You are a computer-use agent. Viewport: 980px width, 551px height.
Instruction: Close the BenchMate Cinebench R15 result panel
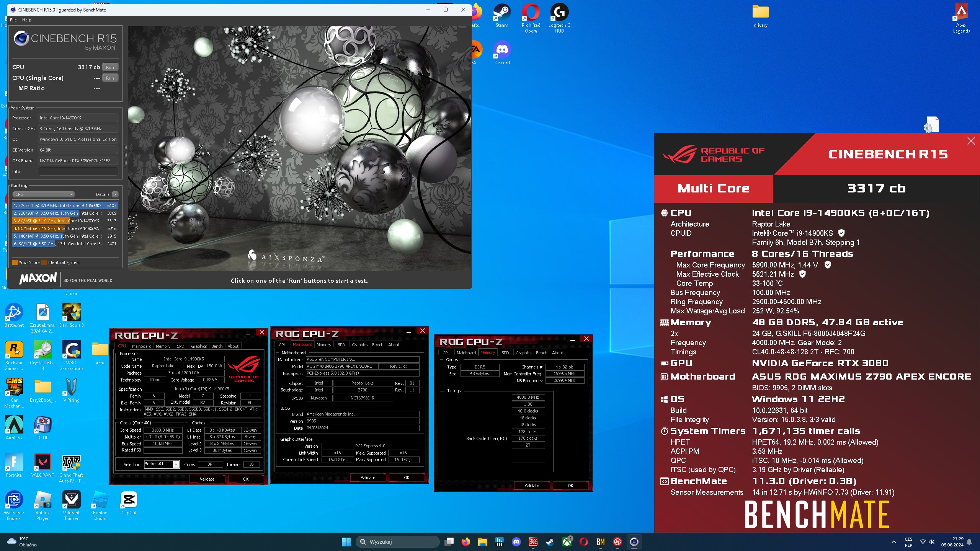971,141
